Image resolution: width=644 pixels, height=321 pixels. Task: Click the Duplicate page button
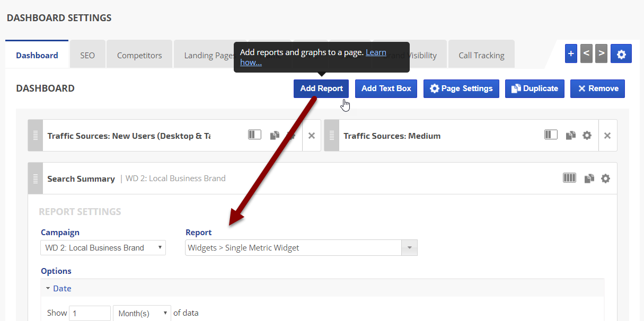[535, 88]
